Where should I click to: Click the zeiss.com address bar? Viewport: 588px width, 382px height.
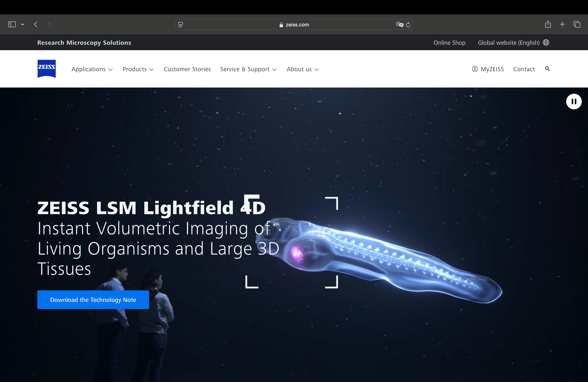294,25
